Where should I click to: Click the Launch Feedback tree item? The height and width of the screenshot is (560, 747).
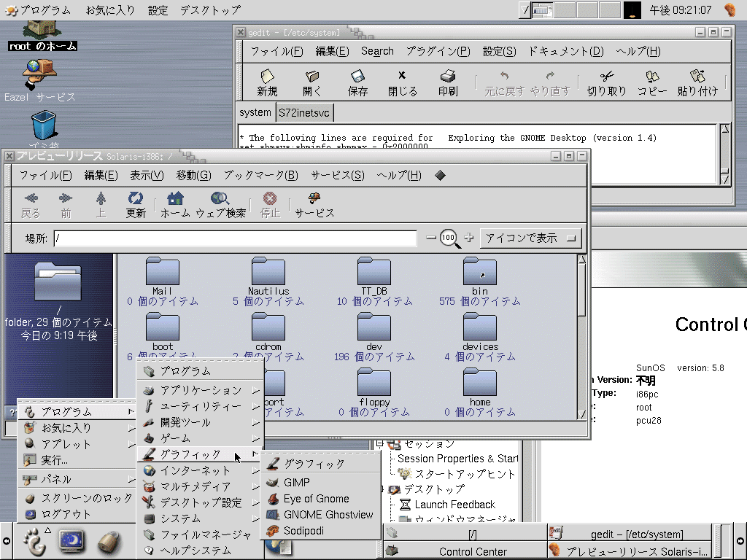454,505
